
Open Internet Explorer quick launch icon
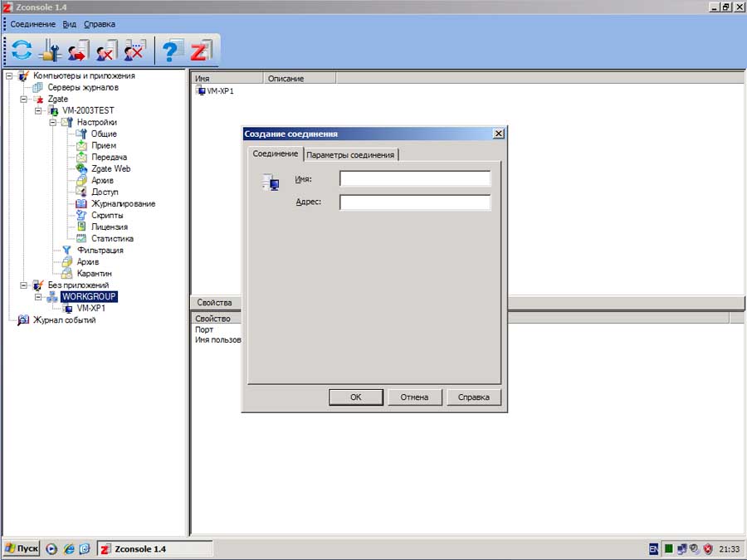69,549
